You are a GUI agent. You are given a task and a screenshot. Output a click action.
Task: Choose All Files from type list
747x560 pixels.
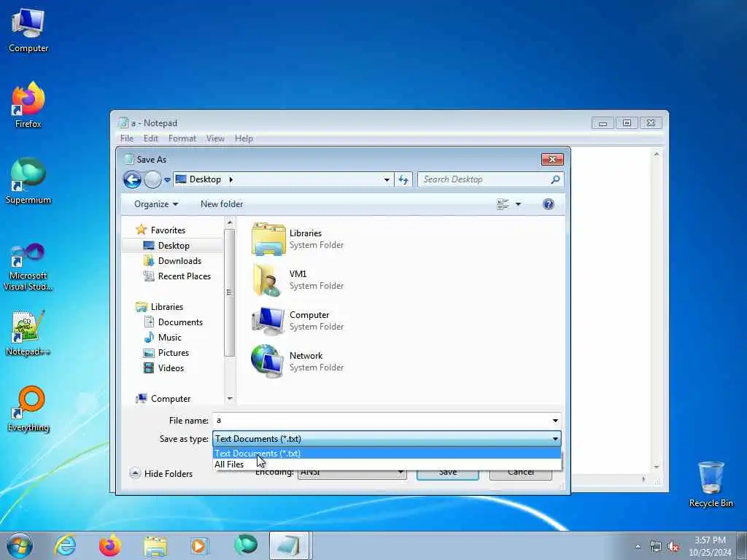tap(387, 464)
